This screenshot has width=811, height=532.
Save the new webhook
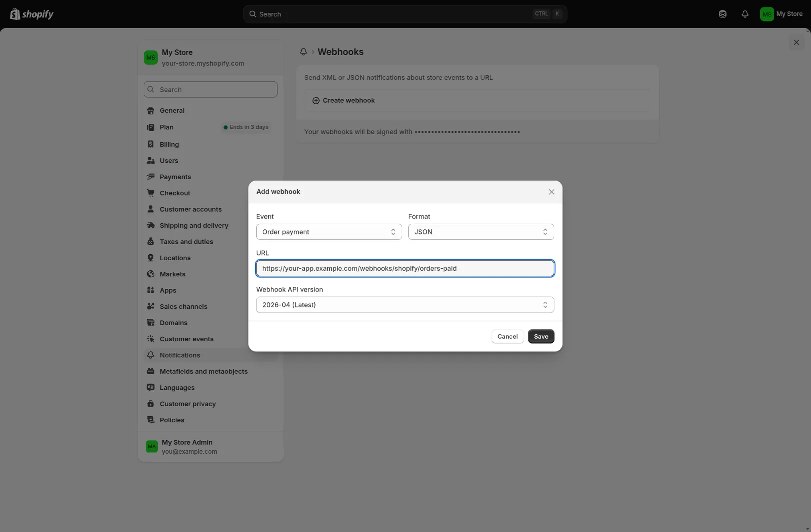541,336
